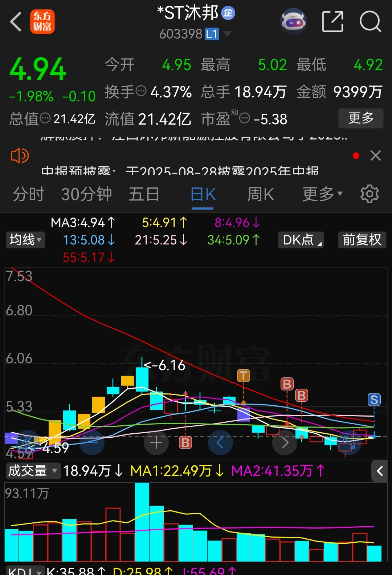Tap the <-6.16 high price label
Screen dimensions: 392x575
coord(165,365)
